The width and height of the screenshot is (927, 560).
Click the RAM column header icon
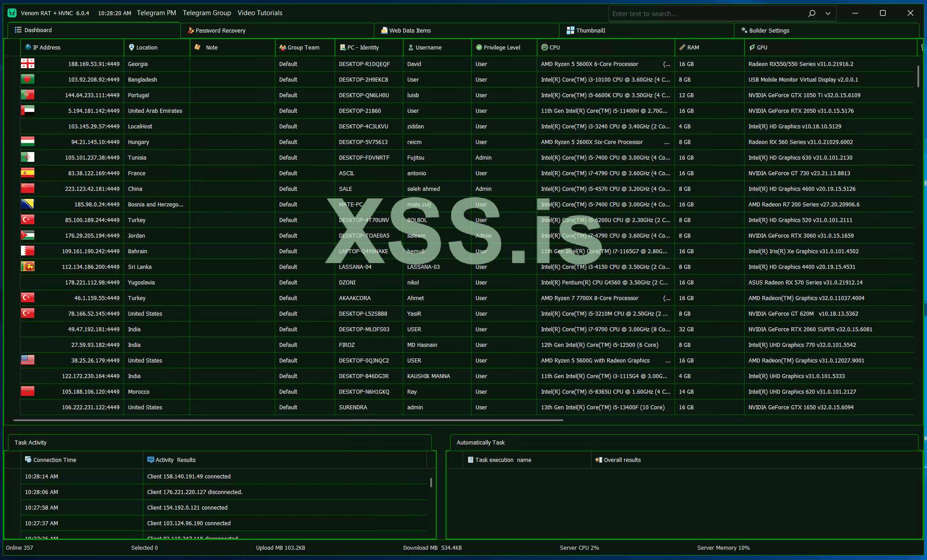[682, 47]
